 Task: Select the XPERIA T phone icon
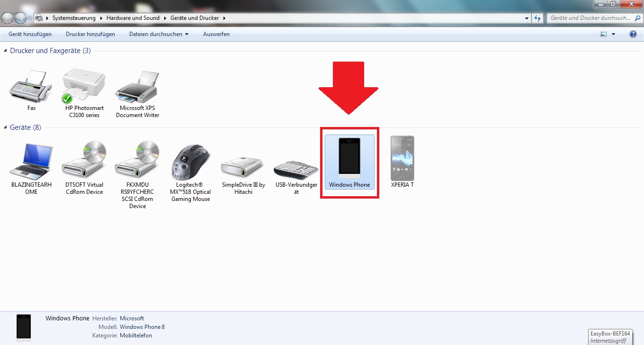[x=402, y=158]
